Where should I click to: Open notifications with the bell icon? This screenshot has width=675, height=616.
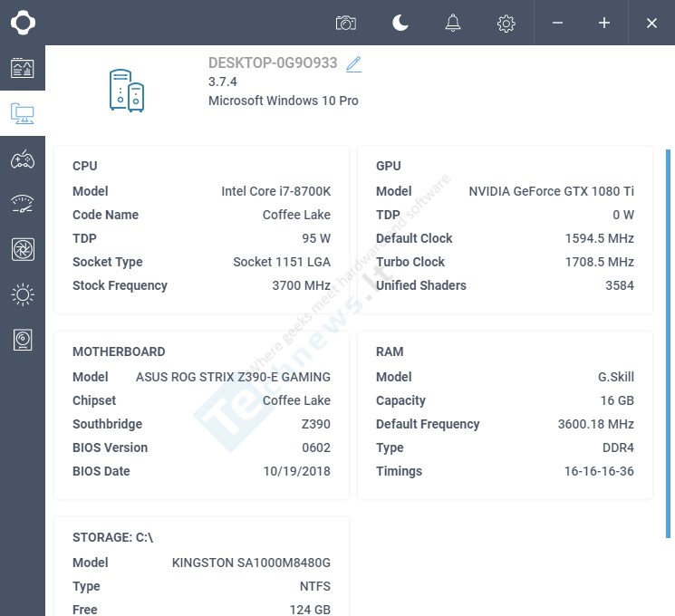tap(452, 23)
